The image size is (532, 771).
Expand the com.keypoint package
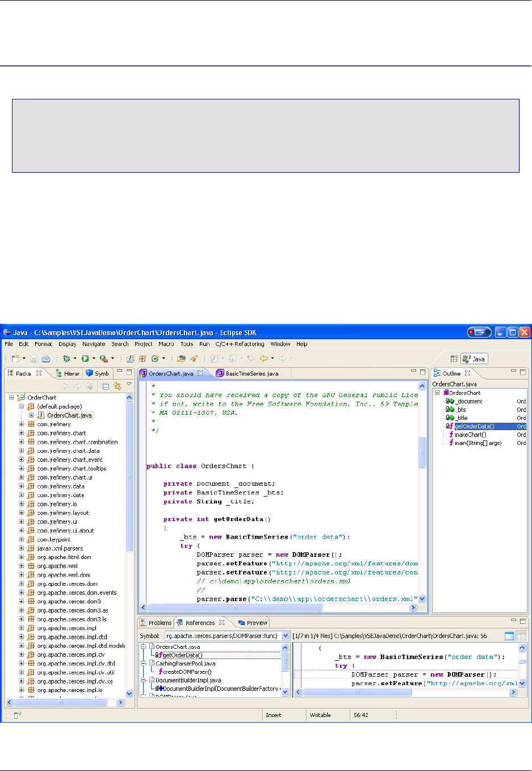pos(21,539)
